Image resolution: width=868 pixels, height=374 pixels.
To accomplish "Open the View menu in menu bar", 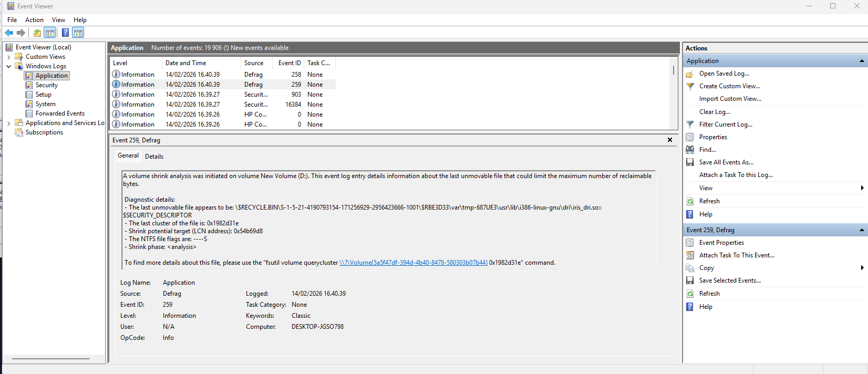I will (58, 20).
